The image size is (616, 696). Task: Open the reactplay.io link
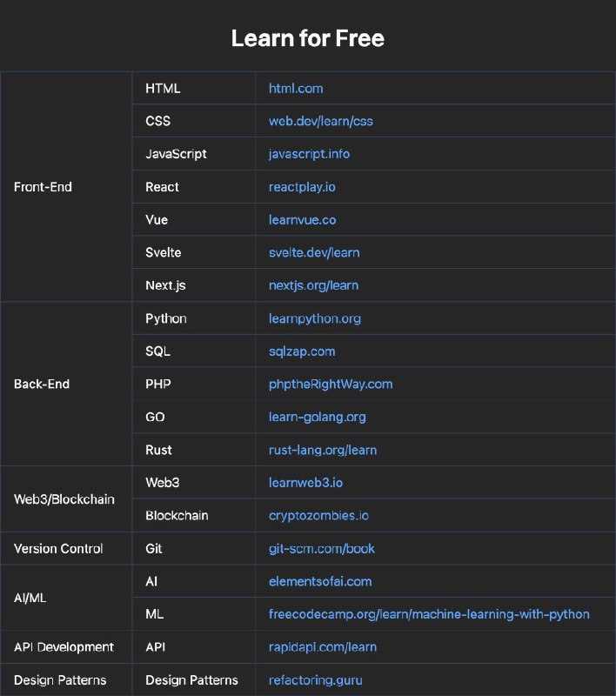pos(302,187)
